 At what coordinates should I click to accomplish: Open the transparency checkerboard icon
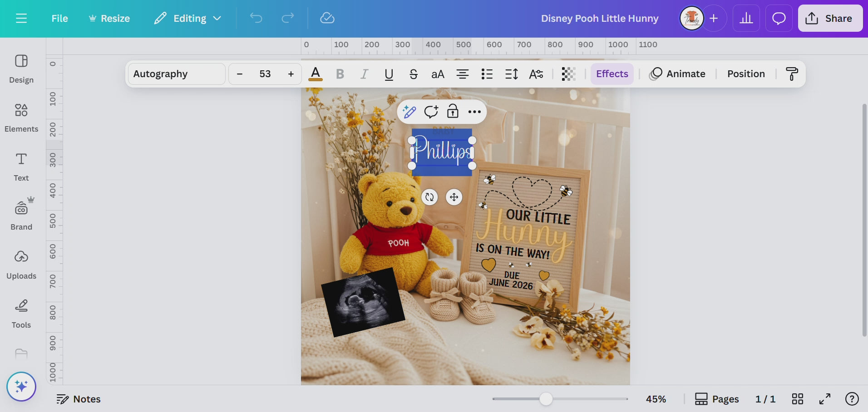[x=568, y=74]
